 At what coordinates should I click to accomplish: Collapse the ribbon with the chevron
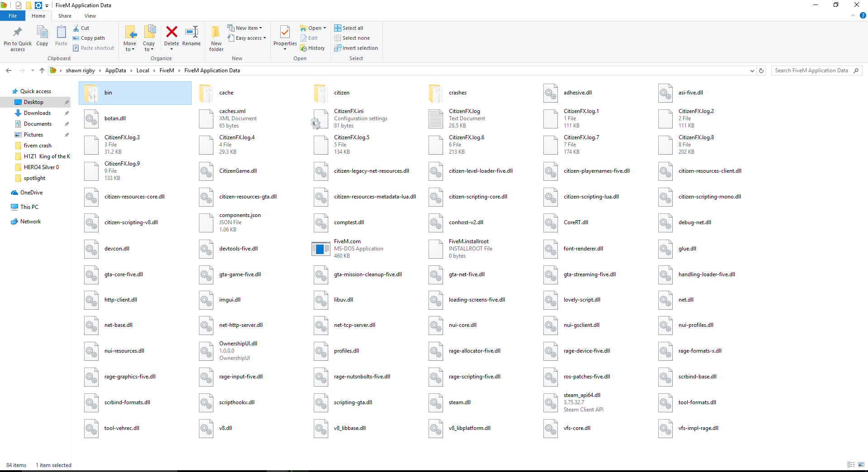(x=853, y=15)
